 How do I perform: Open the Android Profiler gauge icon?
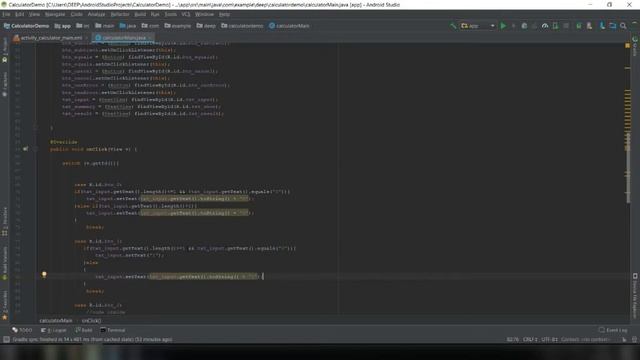click(545, 26)
